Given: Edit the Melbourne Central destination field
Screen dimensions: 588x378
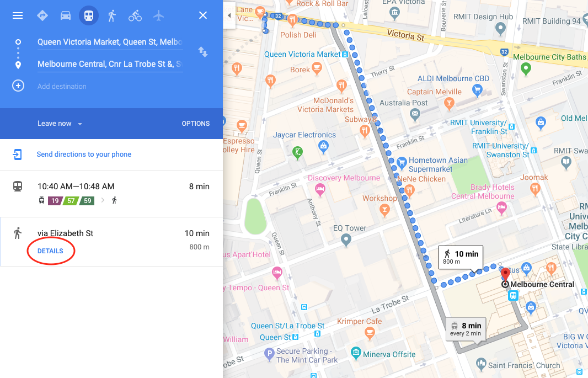Looking at the screenshot, I should 110,64.
